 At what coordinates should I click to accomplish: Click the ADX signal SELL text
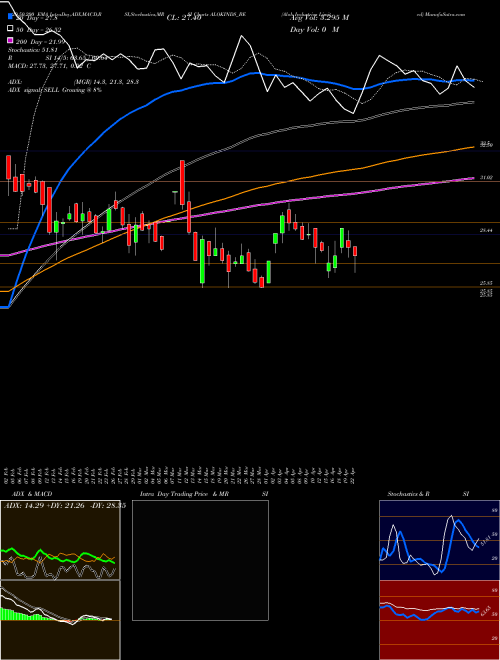(x=55, y=90)
